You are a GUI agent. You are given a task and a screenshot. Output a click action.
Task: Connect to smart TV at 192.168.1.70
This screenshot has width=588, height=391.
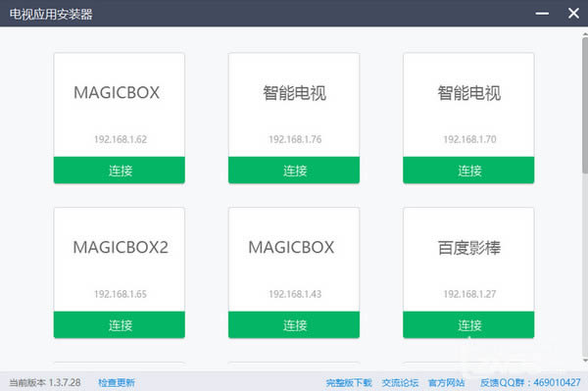(x=468, y=171)
